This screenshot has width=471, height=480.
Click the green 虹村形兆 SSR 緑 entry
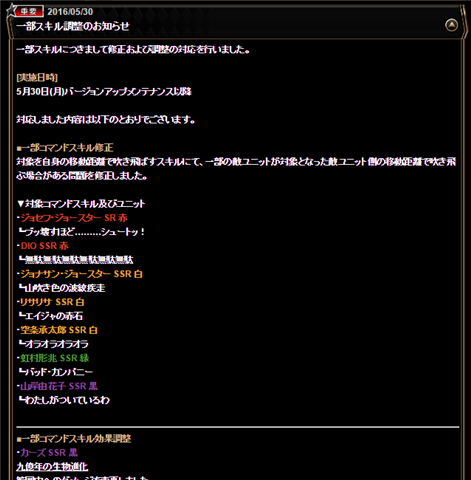pyautogui.click(x=54, y=358)
